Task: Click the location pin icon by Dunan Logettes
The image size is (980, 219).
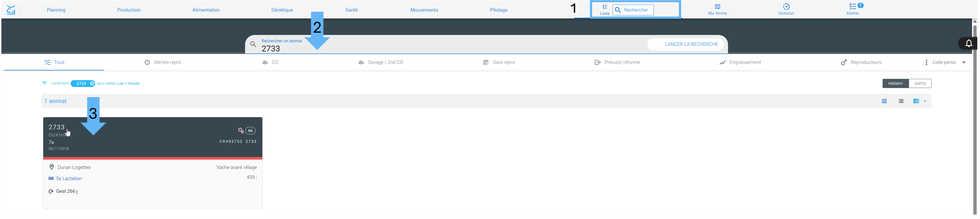Action: click(51, 167)
